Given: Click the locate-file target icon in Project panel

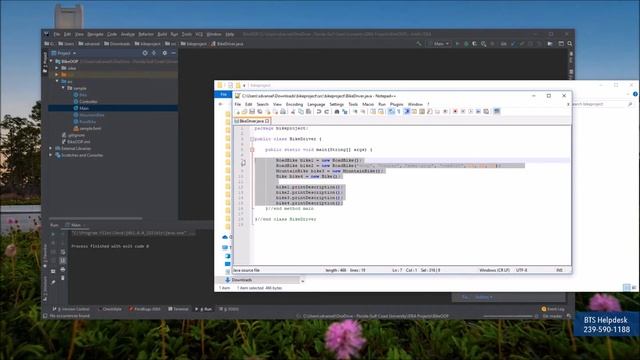Looking at the screenshot, I should coord(145,53).
